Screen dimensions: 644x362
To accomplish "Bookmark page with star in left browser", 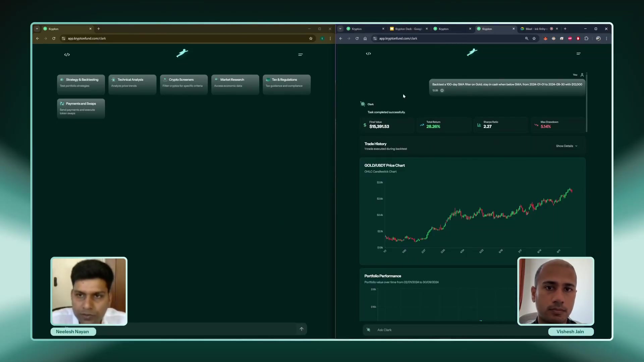I will point(311,39).
